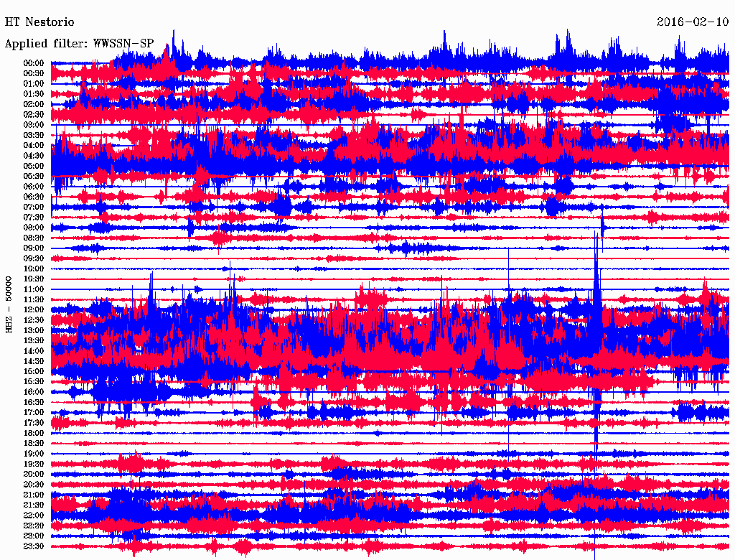Select the 16:00 time label
The width and height of the screenshot is (735, 560).
tap(34, 391)
